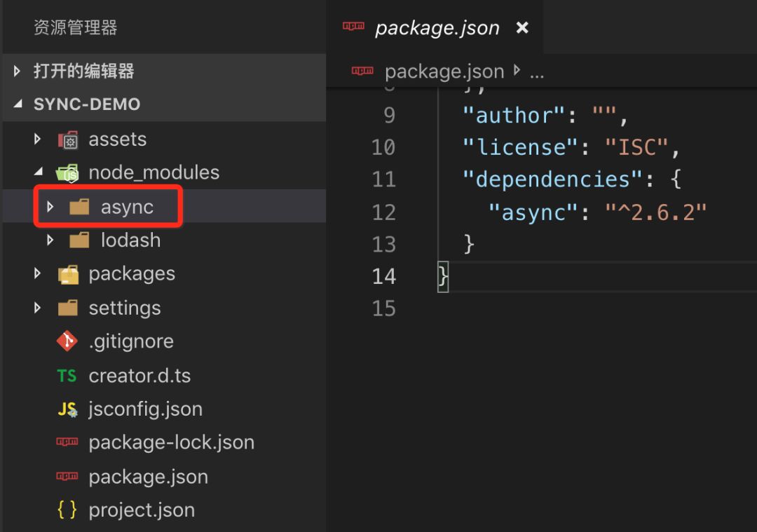Screen dimensions: 757x532
Task: Expand the 打开的编辑器 section
Action: click(17, 71)
